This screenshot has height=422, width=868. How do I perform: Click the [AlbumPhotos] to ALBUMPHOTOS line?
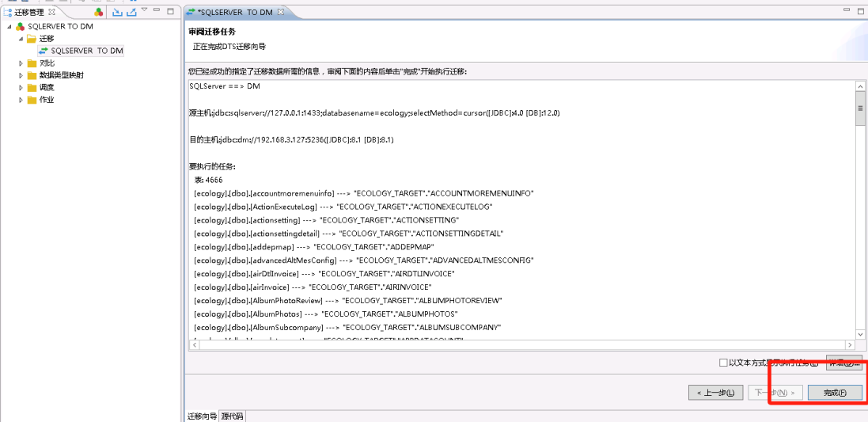point(326,314)
